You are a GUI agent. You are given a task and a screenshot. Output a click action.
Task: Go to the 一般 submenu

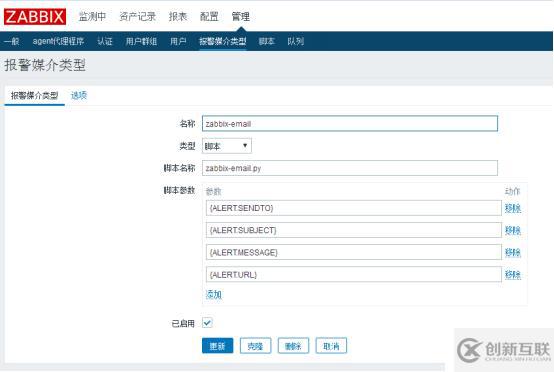pos(11,41)
